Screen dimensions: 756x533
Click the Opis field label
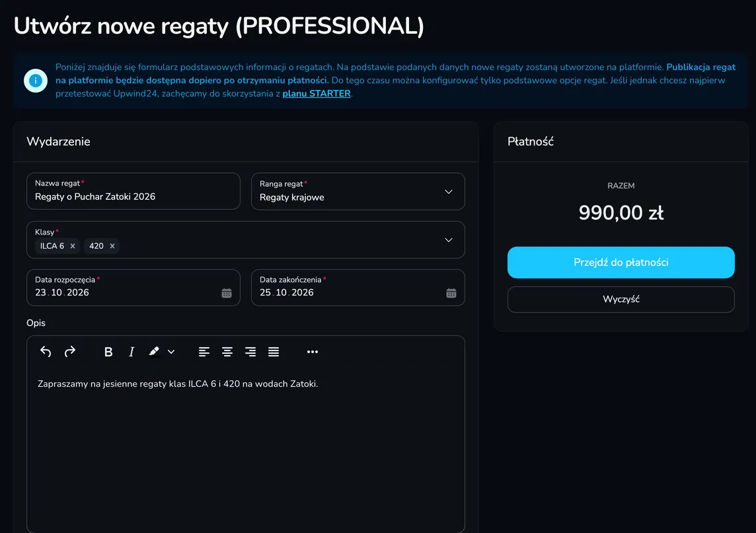[36, 323]
